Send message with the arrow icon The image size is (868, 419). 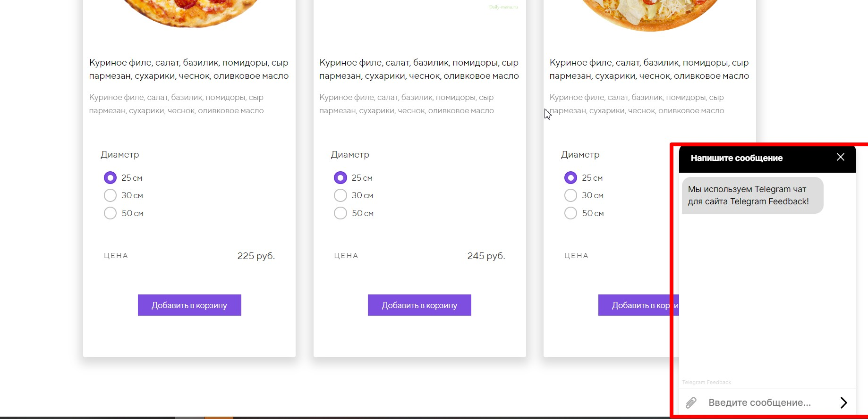843,402
